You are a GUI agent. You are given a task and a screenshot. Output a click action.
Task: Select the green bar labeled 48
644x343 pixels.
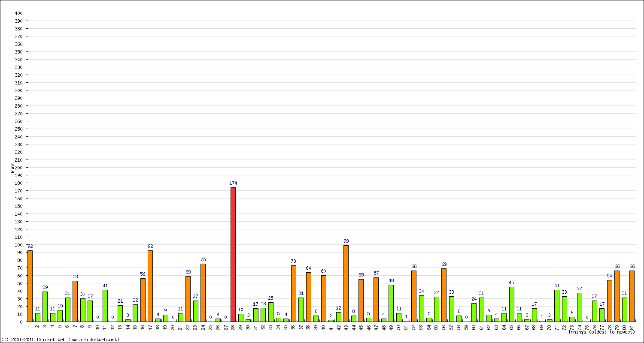pyautogui.click(x=391, y=303)
